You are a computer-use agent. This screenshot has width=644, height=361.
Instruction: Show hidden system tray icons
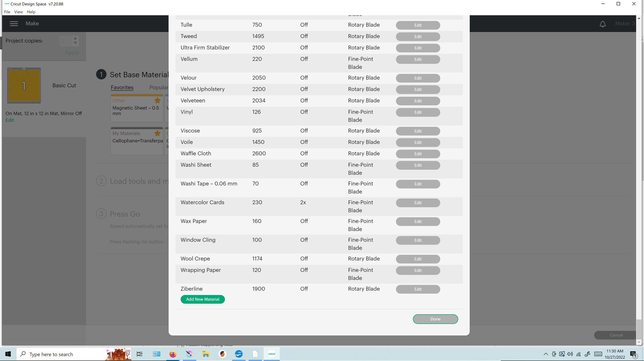[546, 354]
